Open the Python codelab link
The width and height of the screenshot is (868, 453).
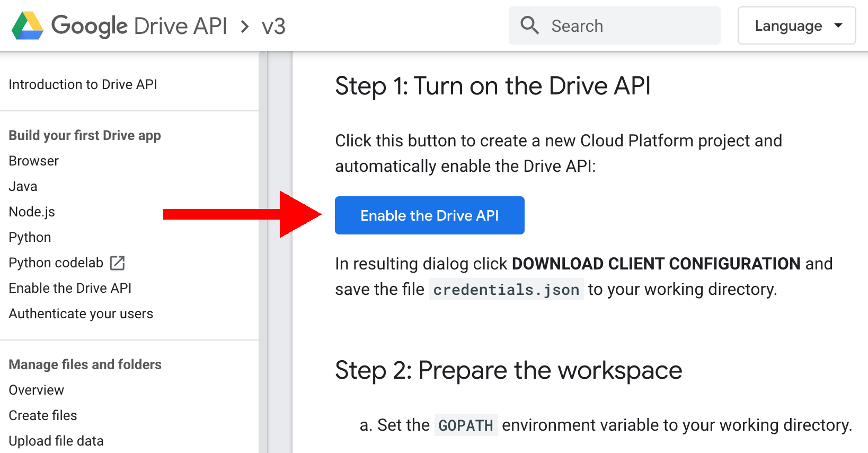coord(56,263)
